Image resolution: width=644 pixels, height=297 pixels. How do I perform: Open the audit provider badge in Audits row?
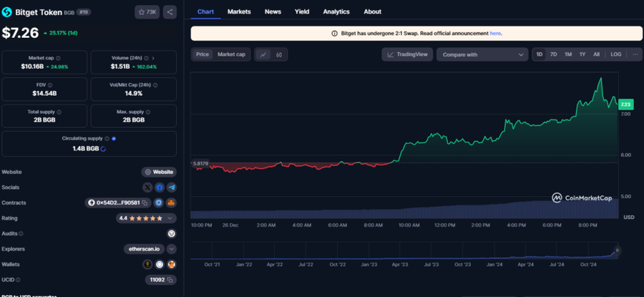(172, 234)
